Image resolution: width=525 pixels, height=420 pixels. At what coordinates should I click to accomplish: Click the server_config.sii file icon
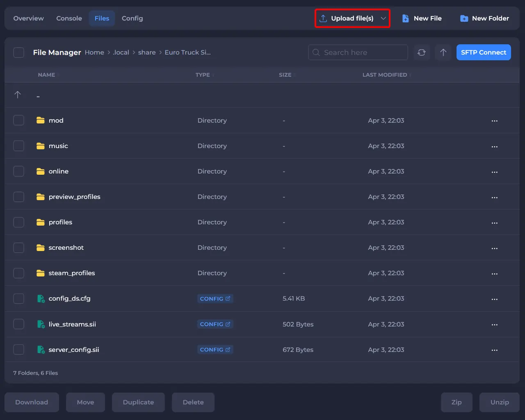tap(41, 349)
